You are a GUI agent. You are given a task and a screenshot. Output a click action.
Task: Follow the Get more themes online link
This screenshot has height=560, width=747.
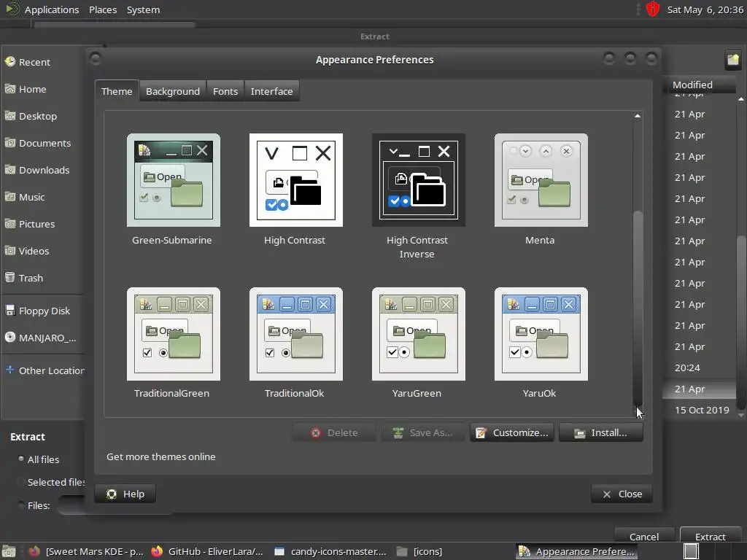click(161, 456)
